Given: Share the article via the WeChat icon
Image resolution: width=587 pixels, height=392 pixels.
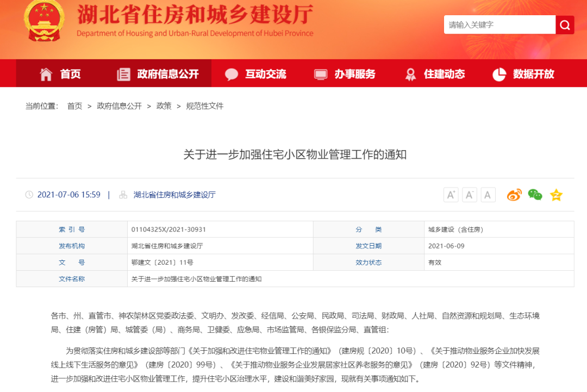Looking at the screenshot, I should pyautogui.click(x=535, y=195).
